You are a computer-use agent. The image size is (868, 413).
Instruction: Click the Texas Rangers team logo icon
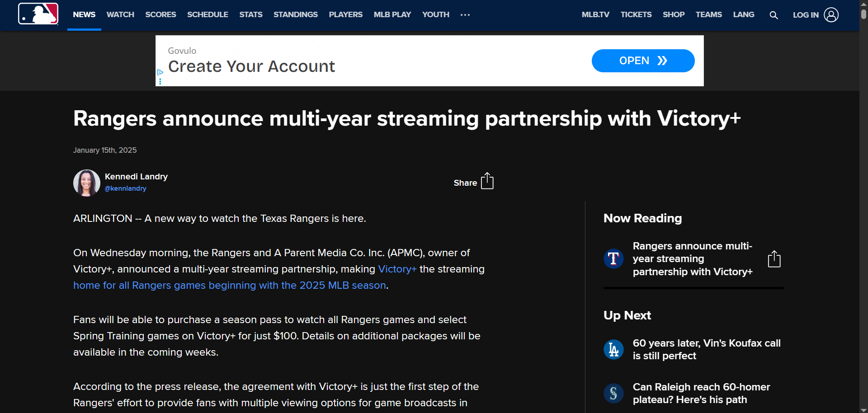[613, 259]
